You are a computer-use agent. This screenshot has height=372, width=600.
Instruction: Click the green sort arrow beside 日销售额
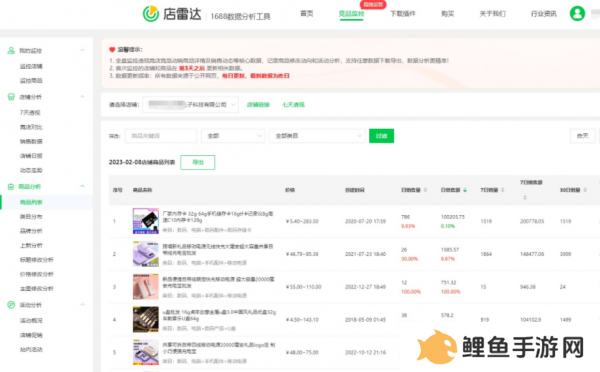pos(465,190)
